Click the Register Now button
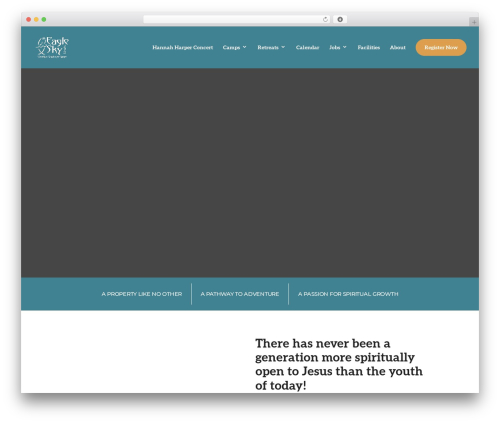Screen dimensions: 500x423 click(x=441, y=47)
